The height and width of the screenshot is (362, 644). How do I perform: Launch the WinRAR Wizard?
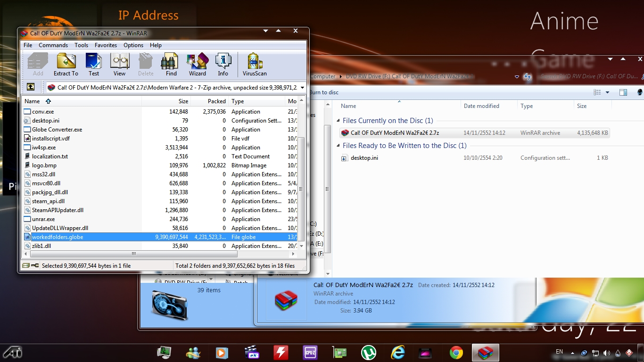pyautogui.click(x=198, y=64)
